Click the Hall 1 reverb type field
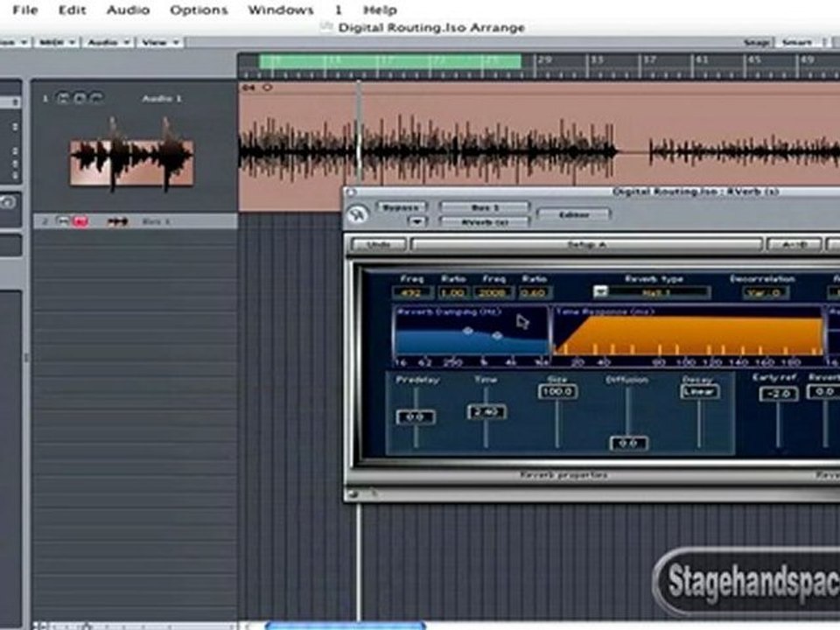The image size is (840, 630). [659, 292]
